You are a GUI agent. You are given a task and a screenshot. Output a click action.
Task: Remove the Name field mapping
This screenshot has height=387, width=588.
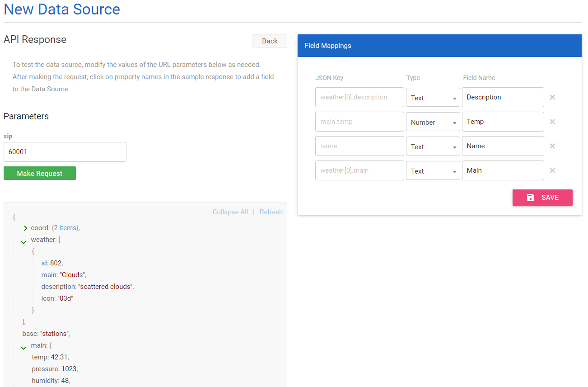point(552,146)
